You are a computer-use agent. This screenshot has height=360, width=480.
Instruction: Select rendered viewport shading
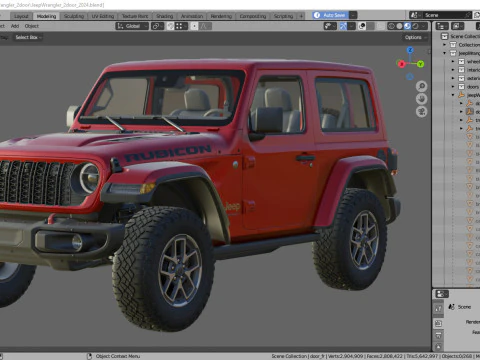415,26
